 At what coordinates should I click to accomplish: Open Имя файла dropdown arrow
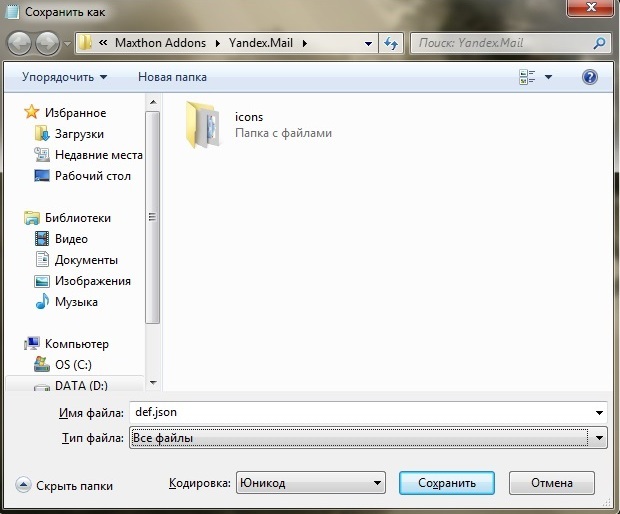point(599,413)
